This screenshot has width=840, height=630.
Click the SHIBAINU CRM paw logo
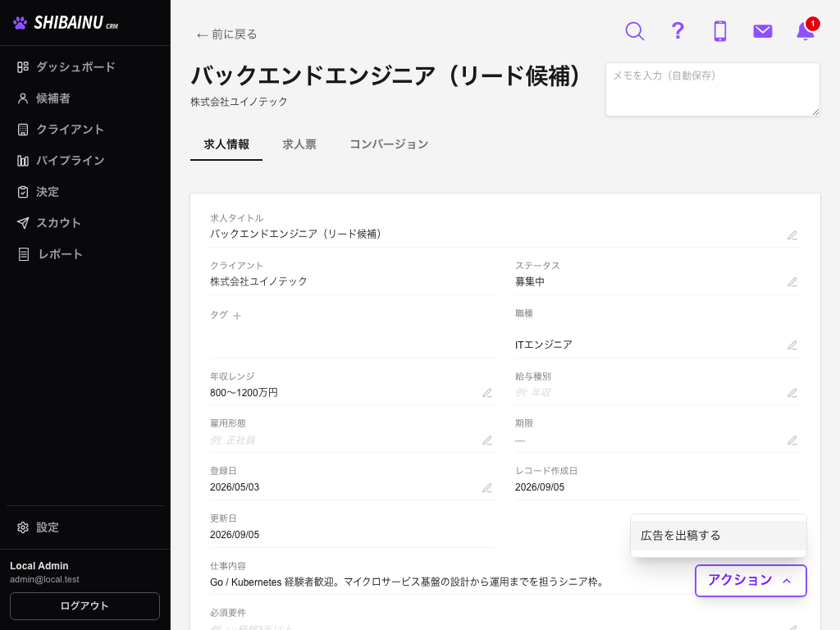point(66,22)
